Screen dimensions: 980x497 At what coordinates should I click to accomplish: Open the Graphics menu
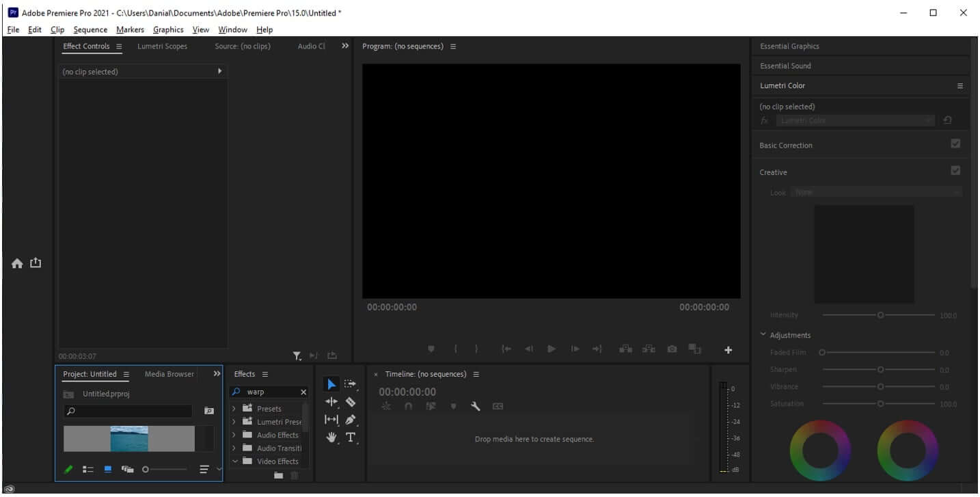[x=168, y=29]
